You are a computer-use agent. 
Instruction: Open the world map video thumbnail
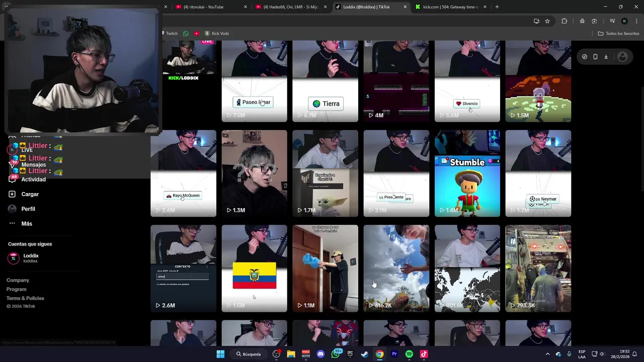click(467, 268)
